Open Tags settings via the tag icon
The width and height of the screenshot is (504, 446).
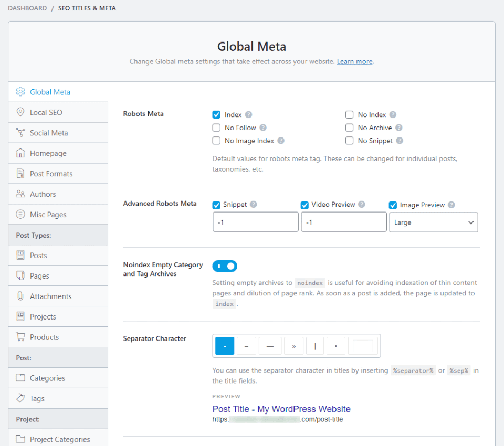(x=20, y=398)
